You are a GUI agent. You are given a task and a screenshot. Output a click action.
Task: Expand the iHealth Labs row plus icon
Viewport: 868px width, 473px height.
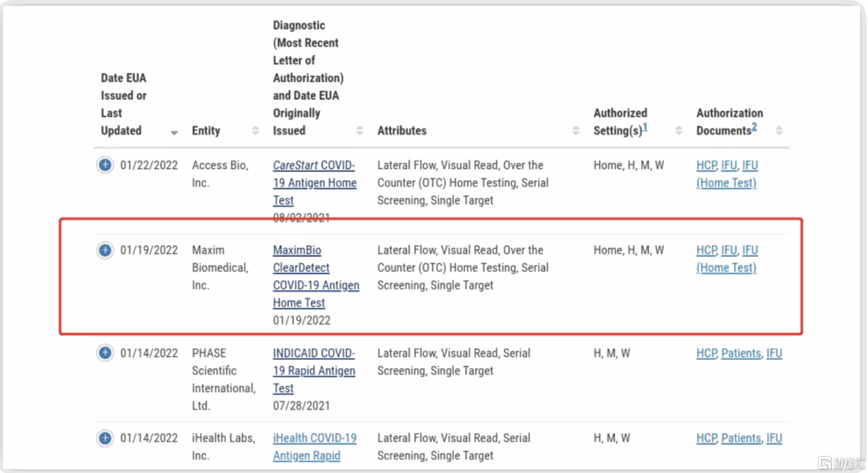pos(105,438)
